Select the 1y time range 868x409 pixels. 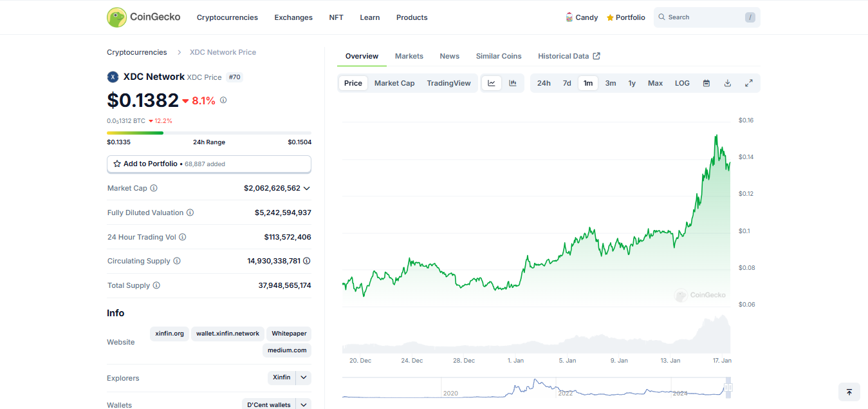632,83
